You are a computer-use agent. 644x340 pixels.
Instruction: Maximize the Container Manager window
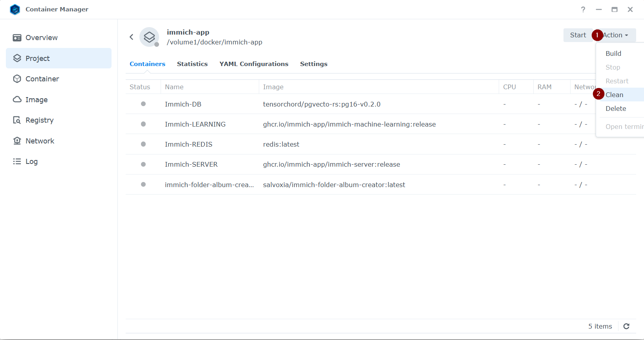tap(615, 9)
